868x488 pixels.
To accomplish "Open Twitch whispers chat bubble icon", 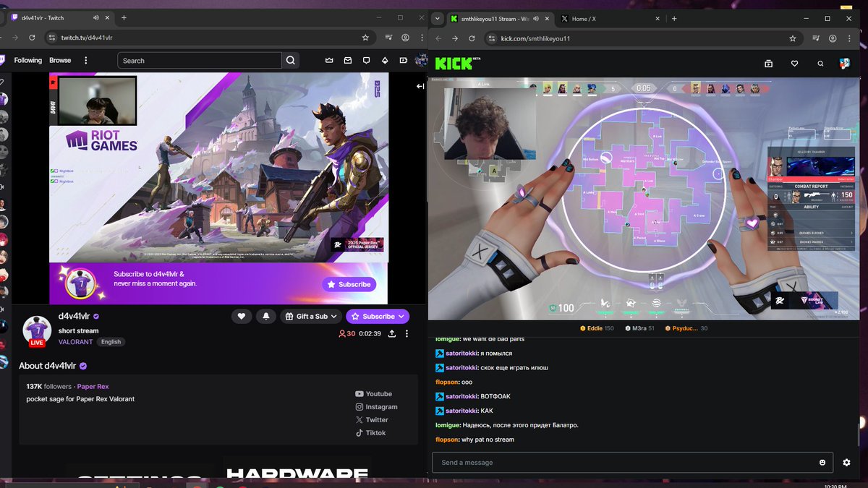I will point(366,61).
